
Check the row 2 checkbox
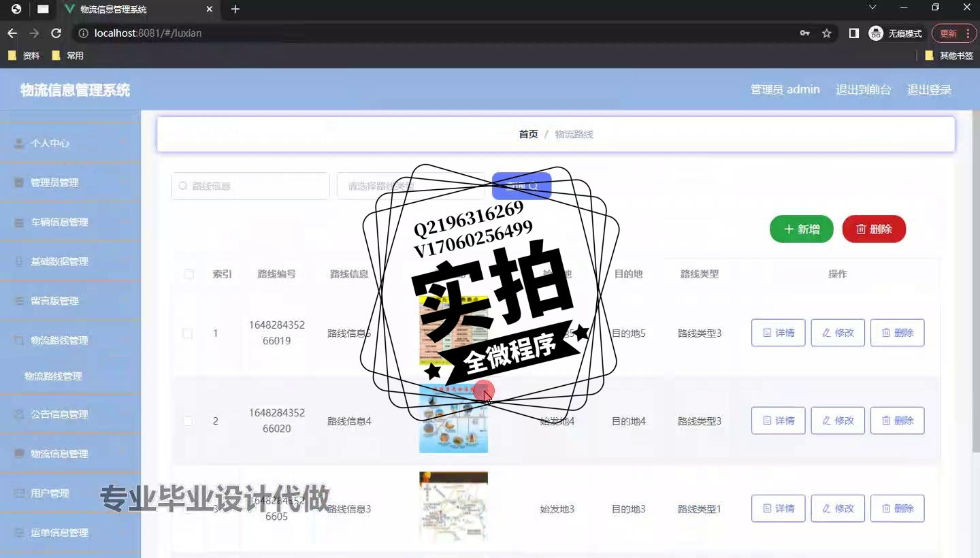pos(187,421)
